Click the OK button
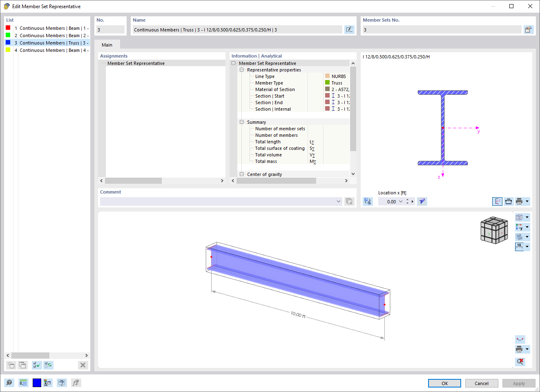The width and height of the screenshot is (540, 392). [x=444, y=383]
